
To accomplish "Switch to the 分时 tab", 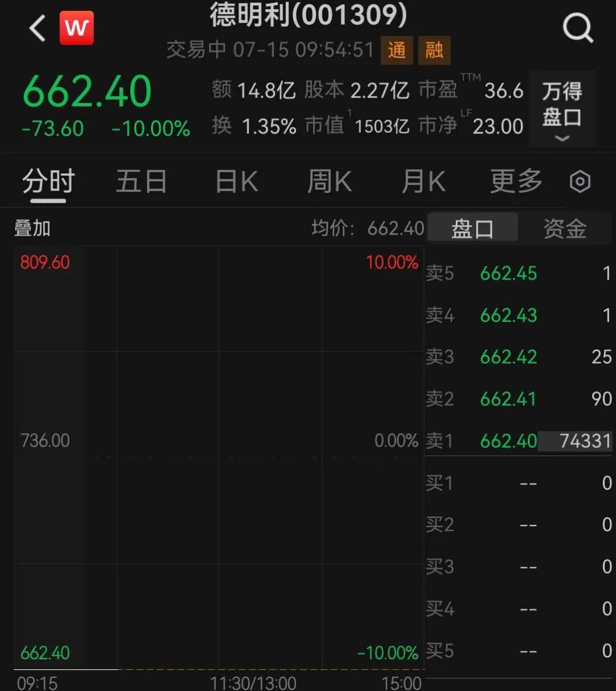I will (x=48, y=182).
